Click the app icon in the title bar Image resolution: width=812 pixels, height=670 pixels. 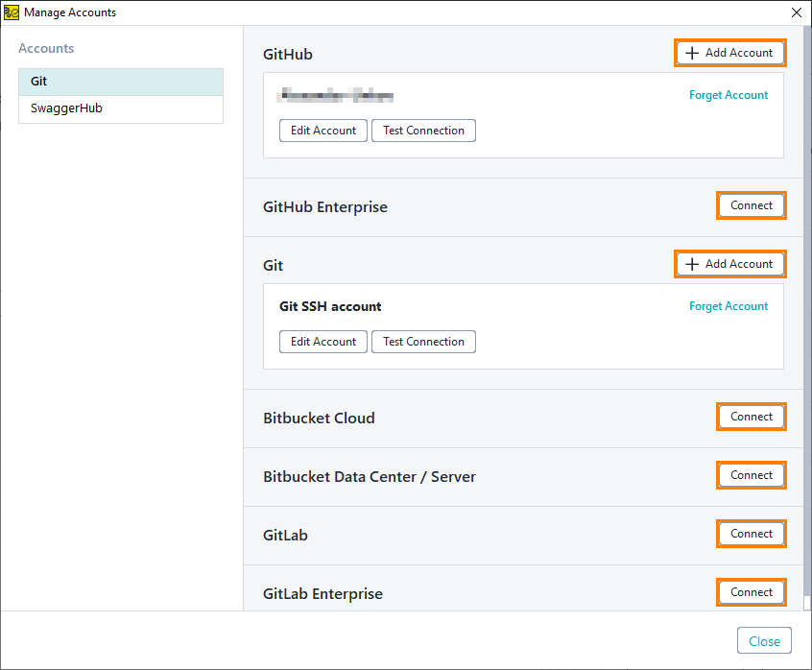point(12,12)
